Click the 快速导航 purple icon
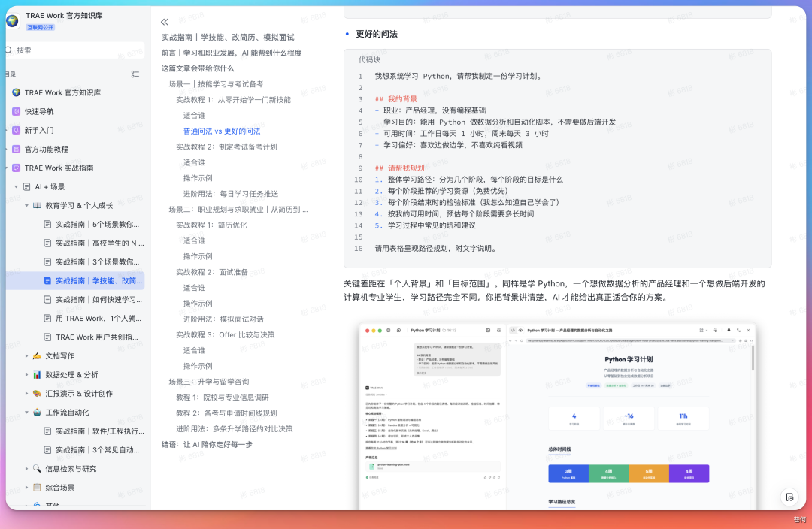812x529 pixels. click(16, 111)
